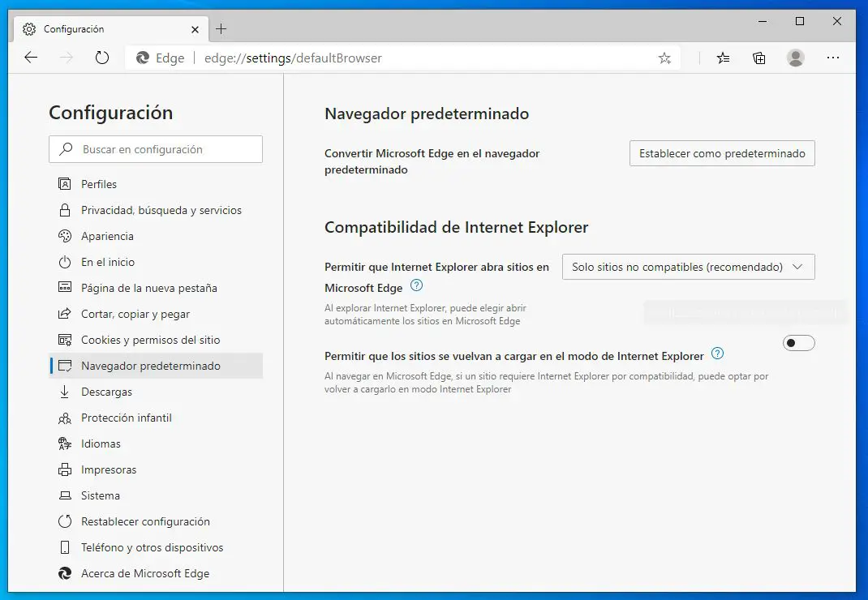Click the family icon beside Protección infantil
The image size is (868, 600).
(x=65, y=418)
